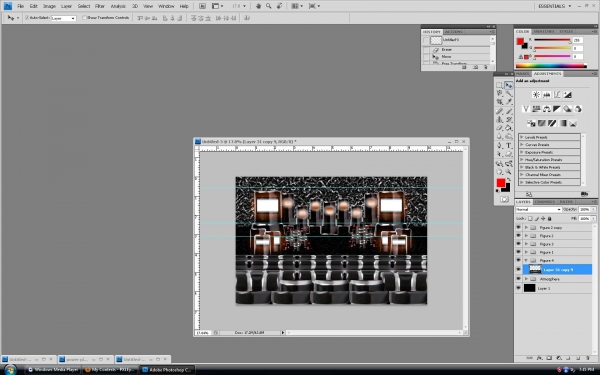
Task: Open the Window menu
Action: click(166, 6)
